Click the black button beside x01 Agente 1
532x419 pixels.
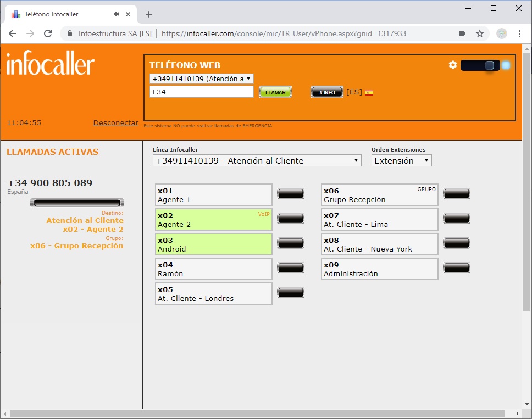(290, 193)
